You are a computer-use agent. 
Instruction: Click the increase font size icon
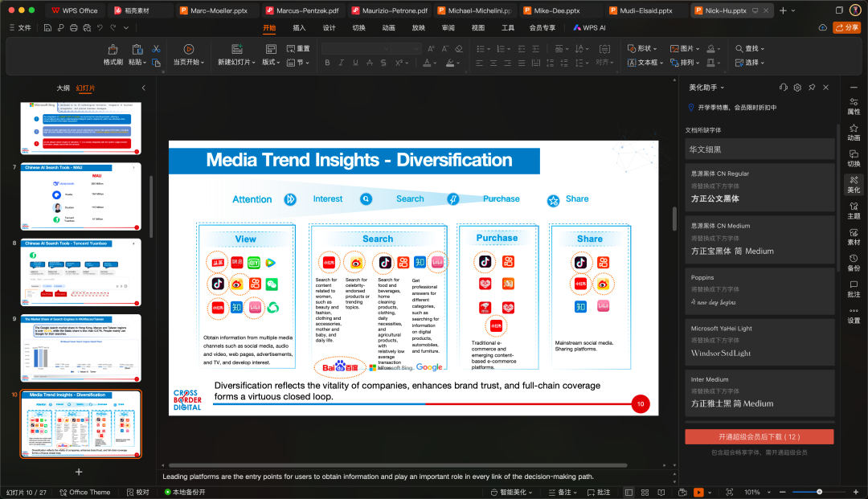click(431, 49)
